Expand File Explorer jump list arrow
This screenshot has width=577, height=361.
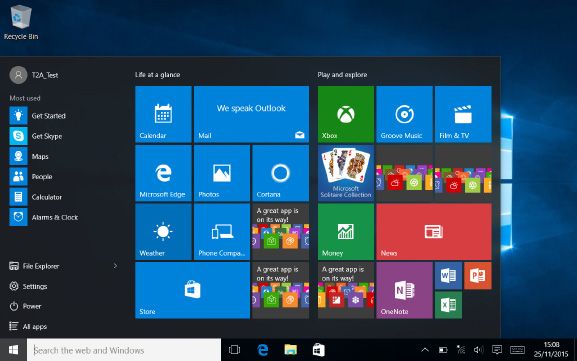pos(115,266)
